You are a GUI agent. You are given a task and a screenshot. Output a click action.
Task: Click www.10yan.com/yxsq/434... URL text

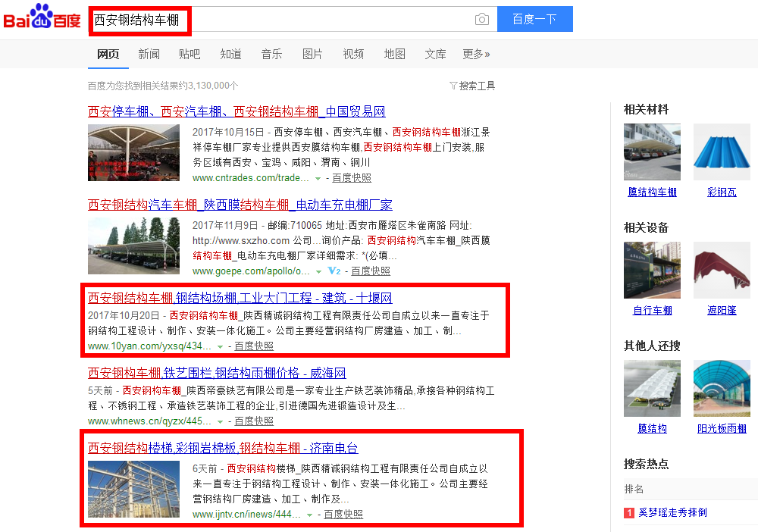(149, 346)
